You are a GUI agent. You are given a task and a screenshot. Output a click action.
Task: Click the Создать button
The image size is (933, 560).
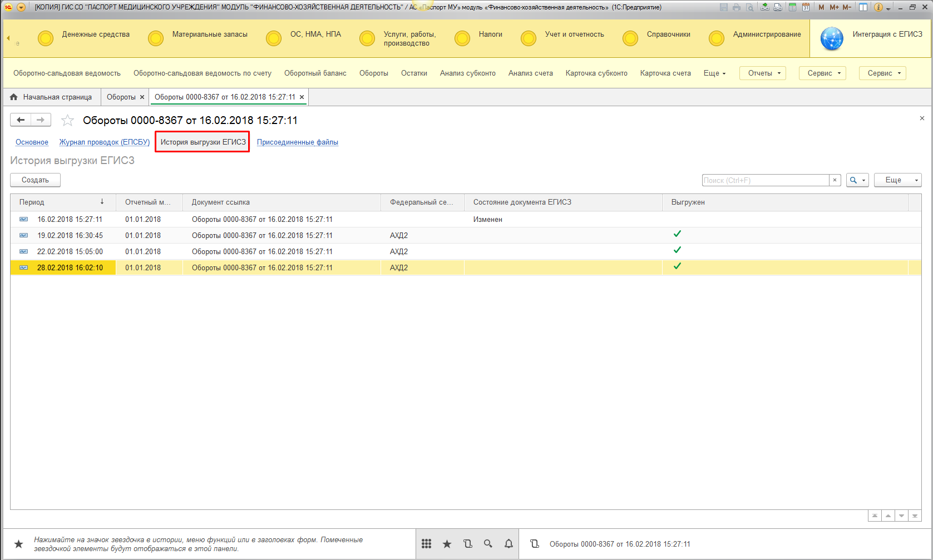(35, 180)
